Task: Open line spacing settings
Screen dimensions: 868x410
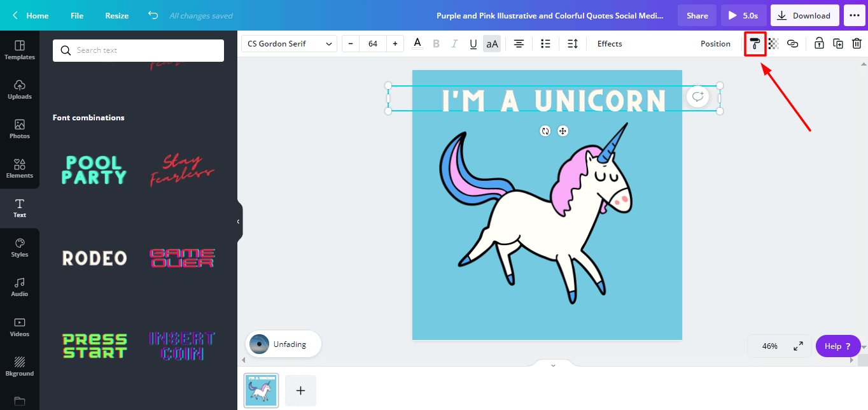Action: pos(572,44)
